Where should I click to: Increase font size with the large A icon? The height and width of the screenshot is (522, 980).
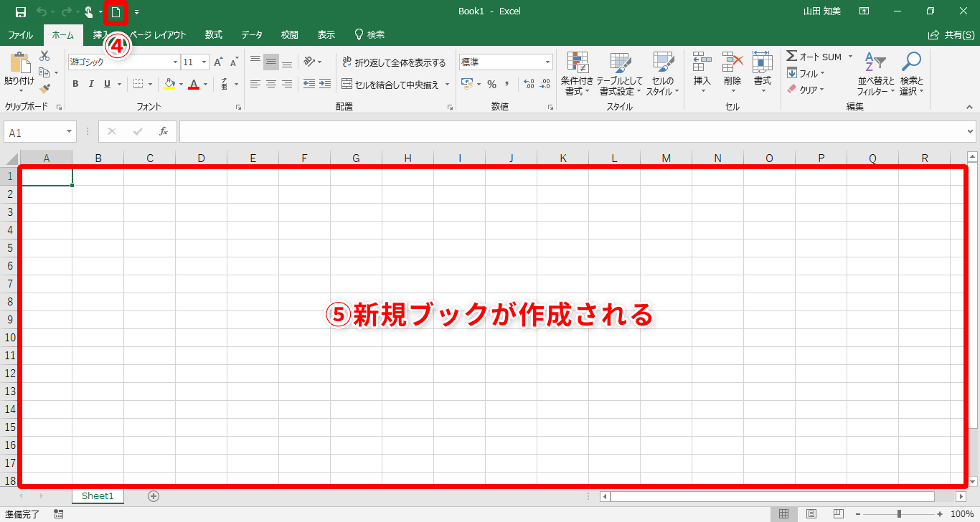point(219,62)
